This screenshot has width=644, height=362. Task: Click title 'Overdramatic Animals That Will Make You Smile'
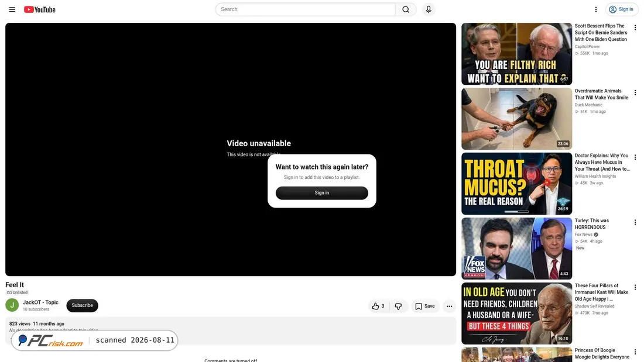coord(601,94)
